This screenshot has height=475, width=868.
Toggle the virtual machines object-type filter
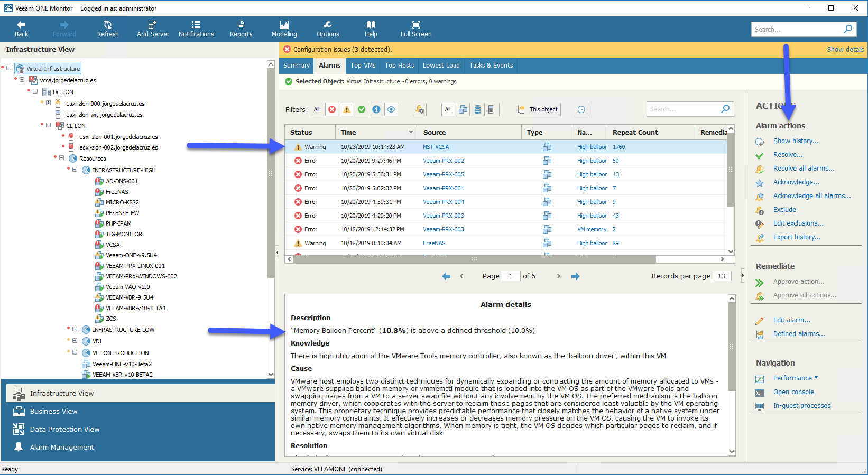463,109
